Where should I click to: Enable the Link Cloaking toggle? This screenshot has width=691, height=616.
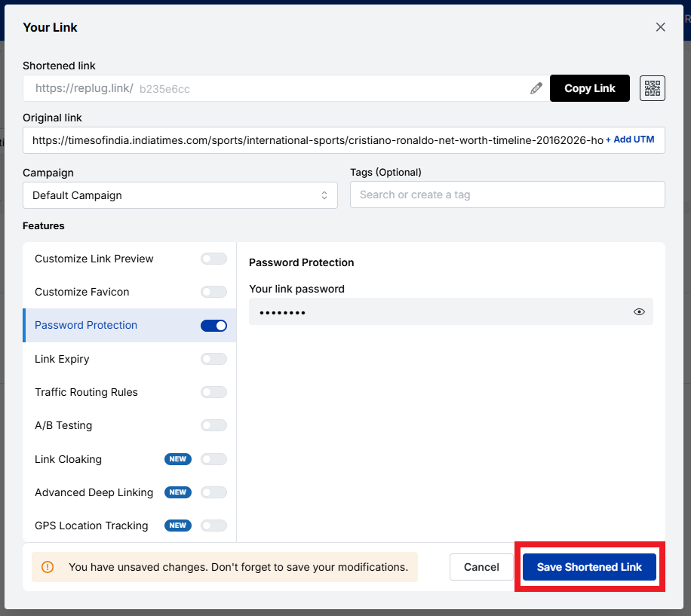coord(213,459)
